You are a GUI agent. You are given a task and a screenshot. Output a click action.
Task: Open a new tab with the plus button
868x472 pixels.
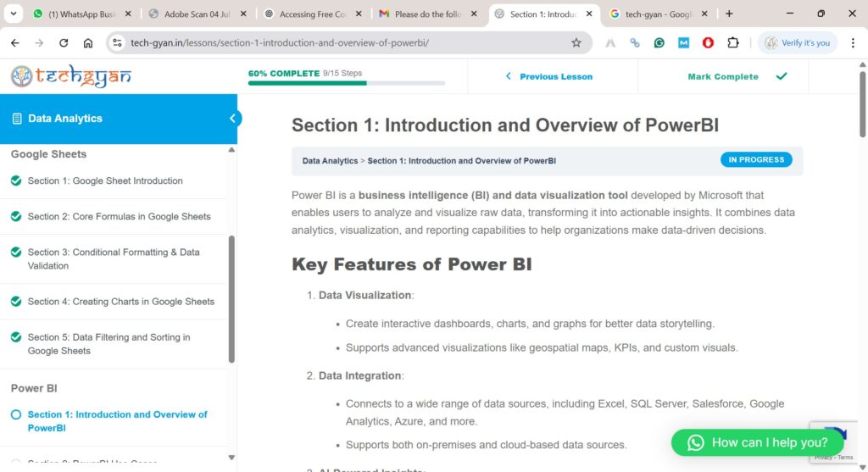[729, 14]
